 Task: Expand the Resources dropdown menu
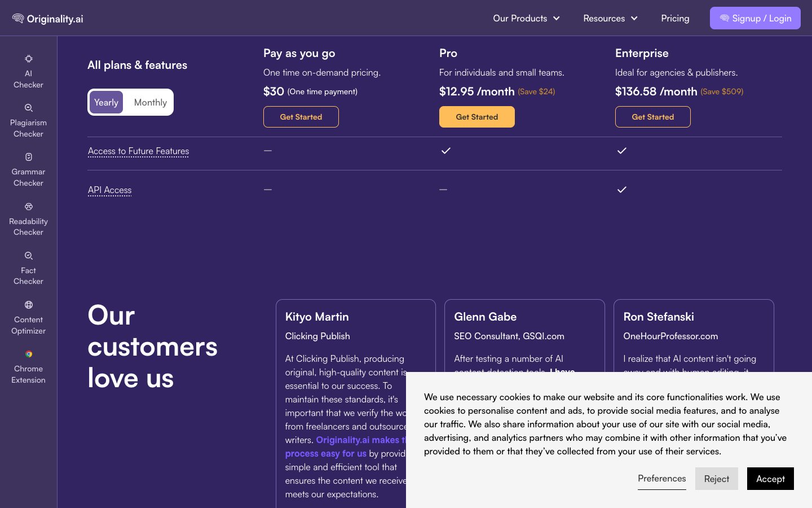click(x=610, y=18)
